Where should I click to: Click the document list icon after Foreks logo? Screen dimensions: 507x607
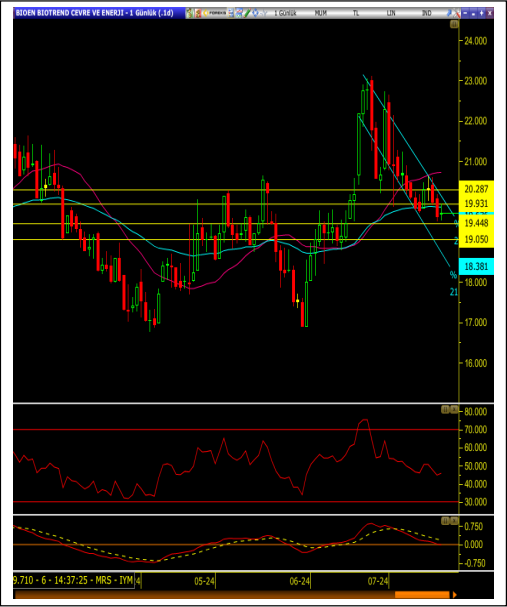click(x=231, y=13)
